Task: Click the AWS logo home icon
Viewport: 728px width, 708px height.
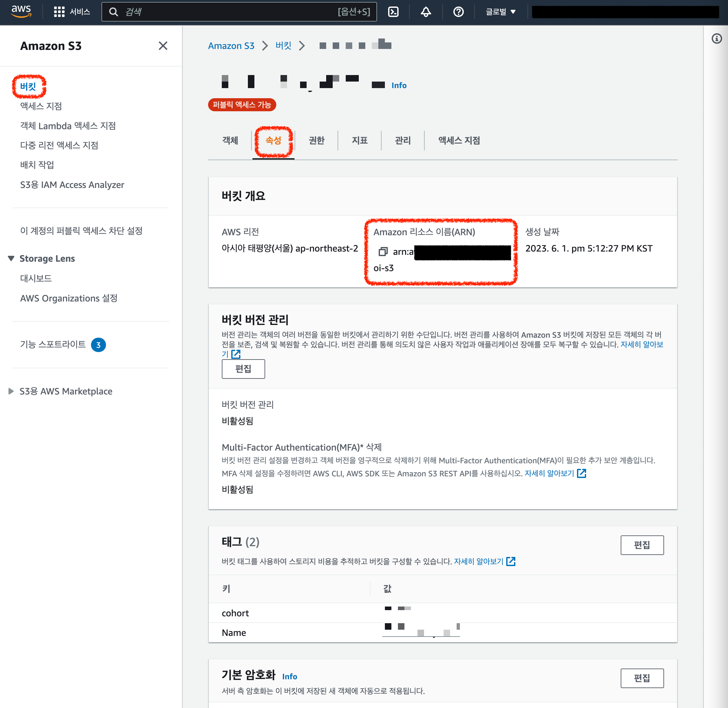Action: click(x=21, y=11)
